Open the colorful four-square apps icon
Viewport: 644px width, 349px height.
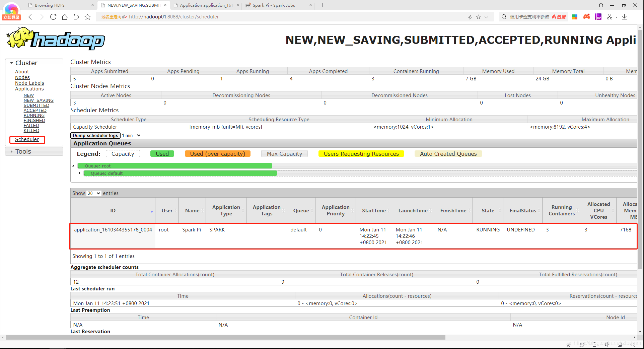point(575,17)
